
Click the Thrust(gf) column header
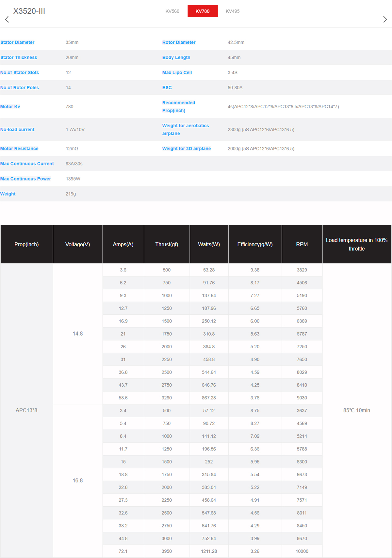click(167, 244)
